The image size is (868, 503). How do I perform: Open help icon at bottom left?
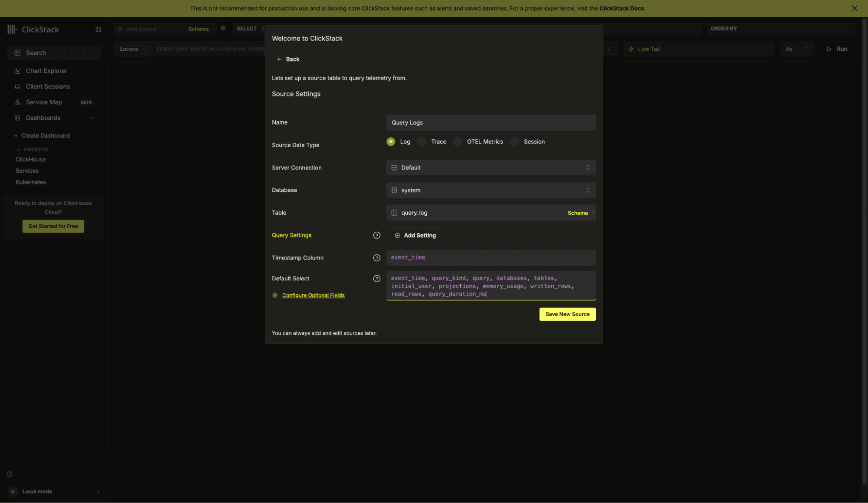click(10, 474)
